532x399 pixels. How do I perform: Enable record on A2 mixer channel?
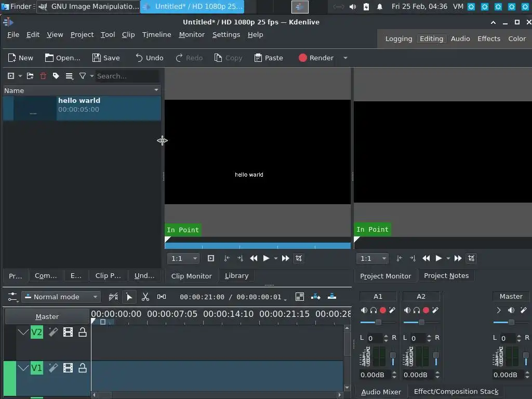point(426,310)
